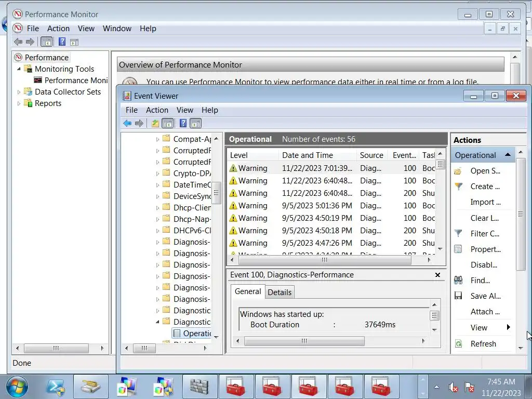Expand the Compat-Ap folder in Event Viewer tree
532x399 pixels.
coord(157,139)
